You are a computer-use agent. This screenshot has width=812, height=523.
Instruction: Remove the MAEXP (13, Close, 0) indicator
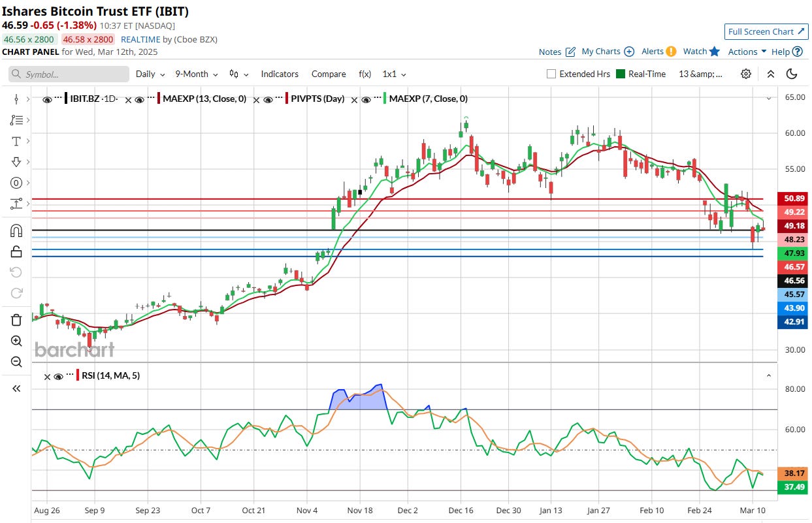click(x=129, y=100)
